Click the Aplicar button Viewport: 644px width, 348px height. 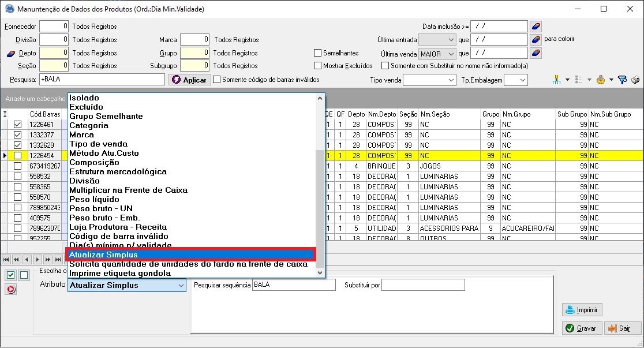coord(190,80)
